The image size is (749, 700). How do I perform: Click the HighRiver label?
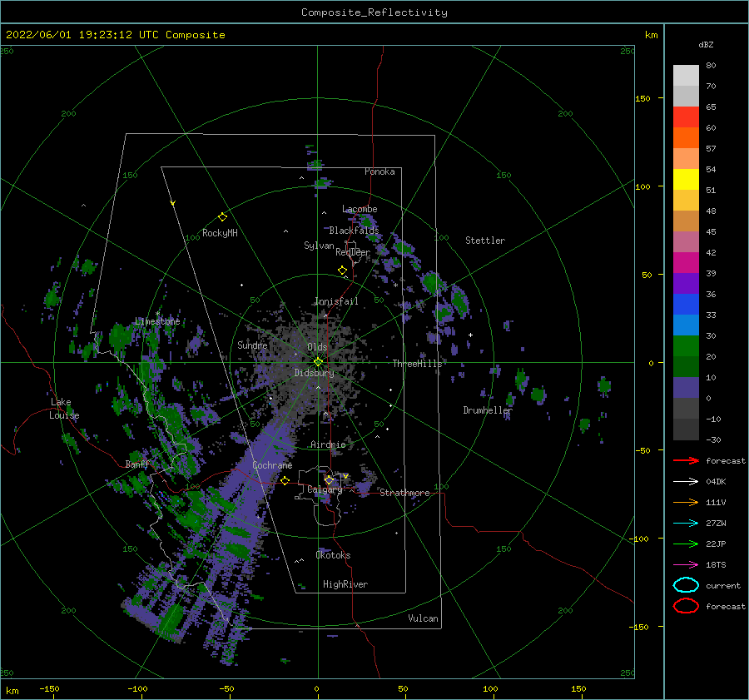pos(345,584)
